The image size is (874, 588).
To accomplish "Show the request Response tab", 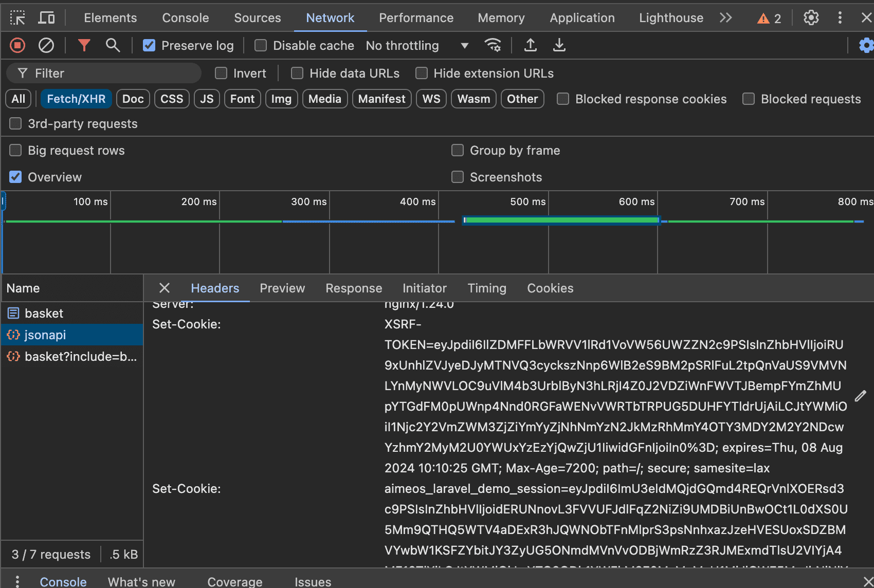I will click(354, 288).
